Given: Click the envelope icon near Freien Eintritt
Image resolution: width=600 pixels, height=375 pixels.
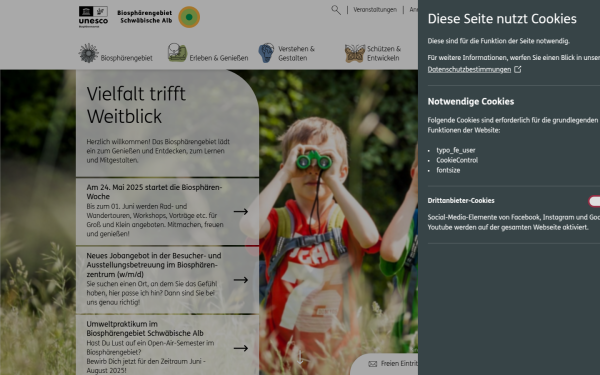Looking at the screenshot, I should (x=372, y=364).
